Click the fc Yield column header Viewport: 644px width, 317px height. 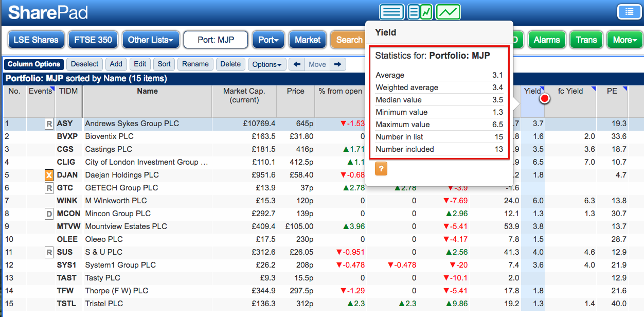[x=570, y=101]
